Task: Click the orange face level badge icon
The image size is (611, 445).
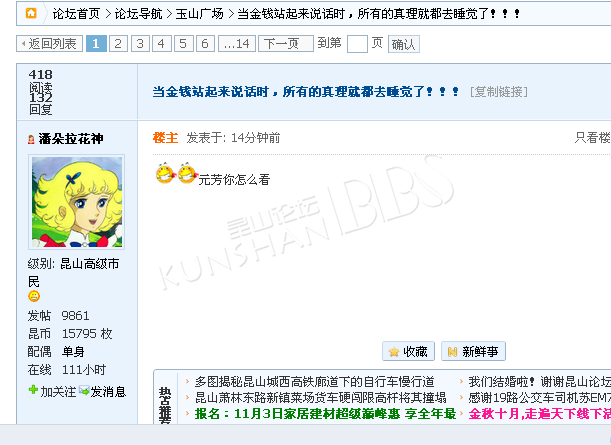Action: 34,296
